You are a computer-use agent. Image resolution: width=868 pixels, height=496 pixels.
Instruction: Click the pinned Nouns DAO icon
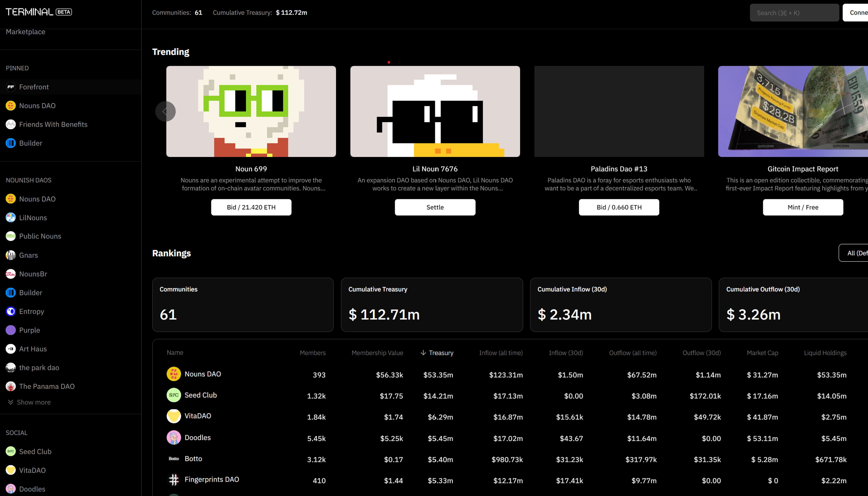pos(11,106)
